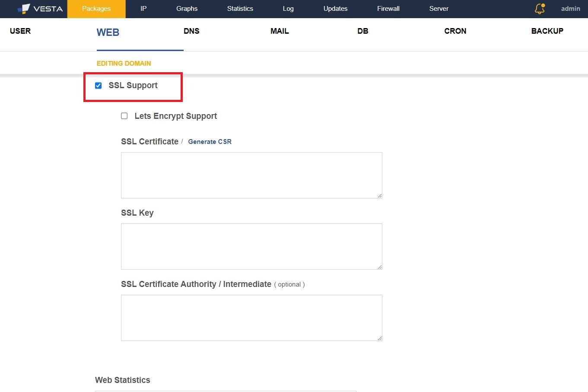Focus the SSL Key text area

[x=251, y=246]
